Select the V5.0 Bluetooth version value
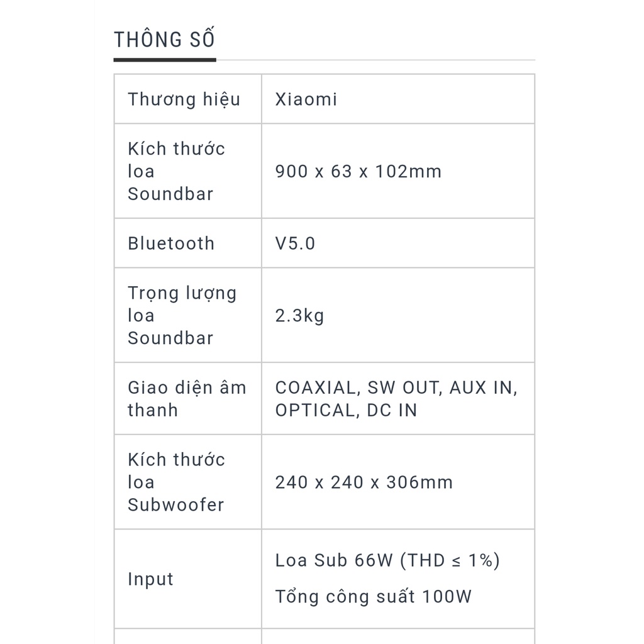 pyautogui.click(x=295, y=243)
